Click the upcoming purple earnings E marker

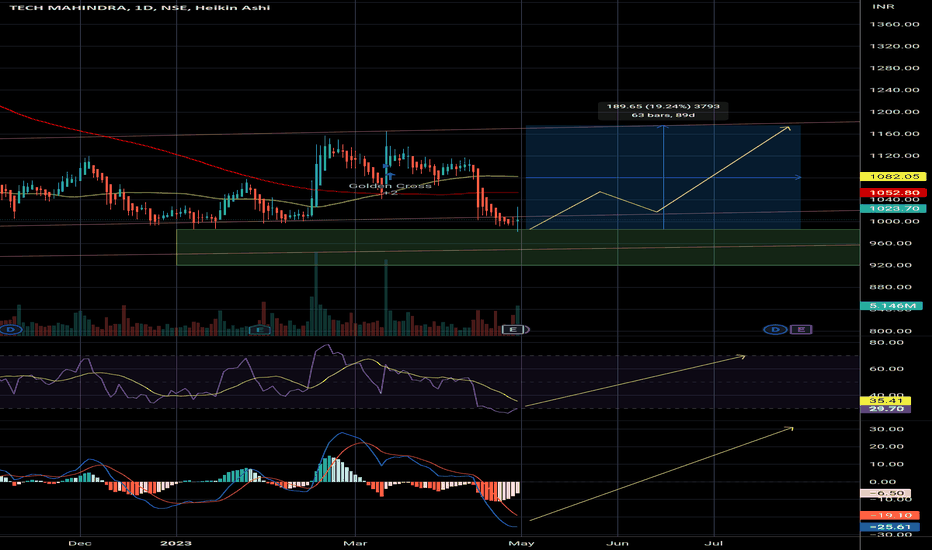(801, 329)
